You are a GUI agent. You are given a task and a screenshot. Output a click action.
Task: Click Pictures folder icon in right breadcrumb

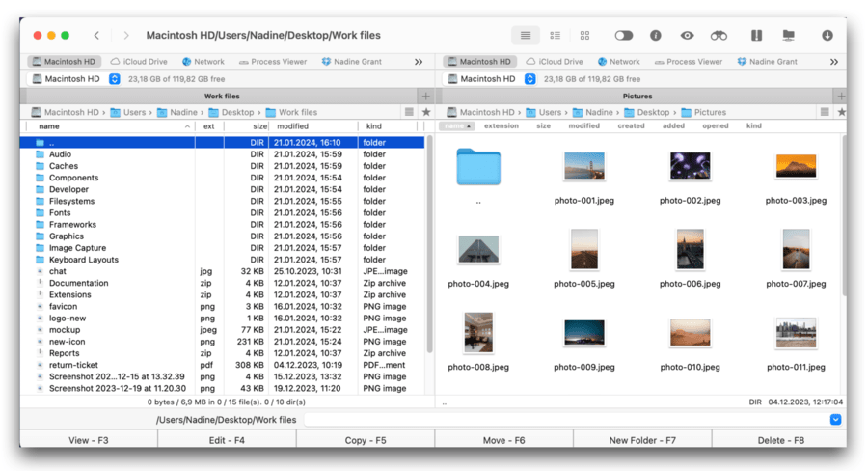click(x=686, y=113)
